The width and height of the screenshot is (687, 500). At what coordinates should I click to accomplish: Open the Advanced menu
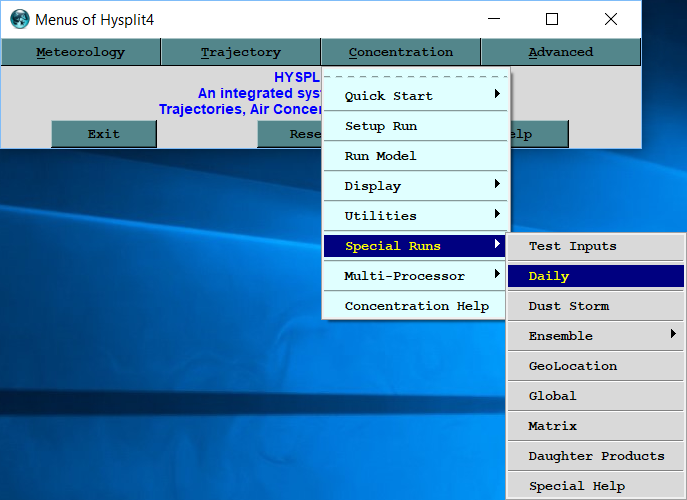point(561,52)
